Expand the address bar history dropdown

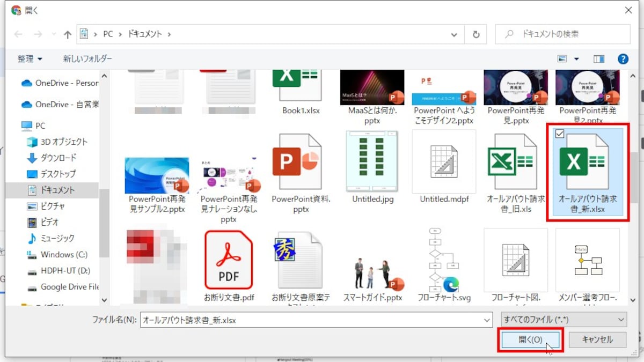click(455, 34)
